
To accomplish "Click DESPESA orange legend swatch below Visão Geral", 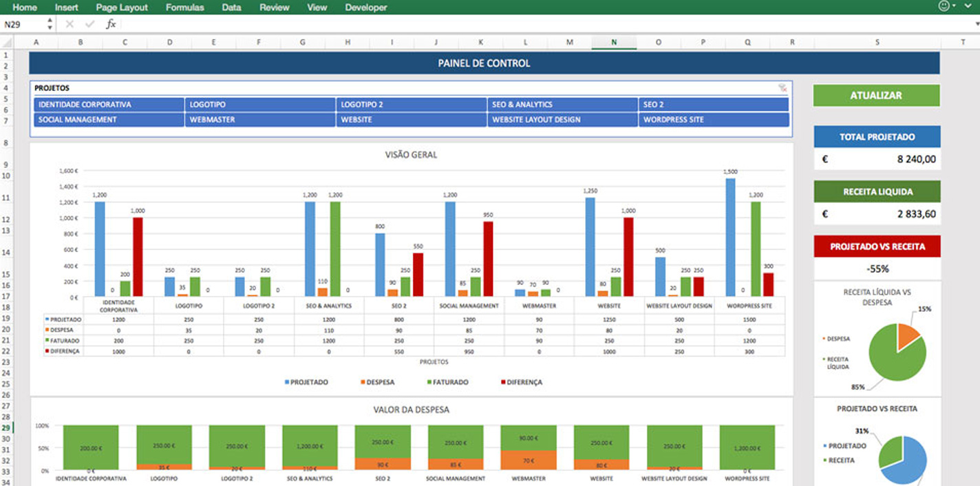I will 364,382.
